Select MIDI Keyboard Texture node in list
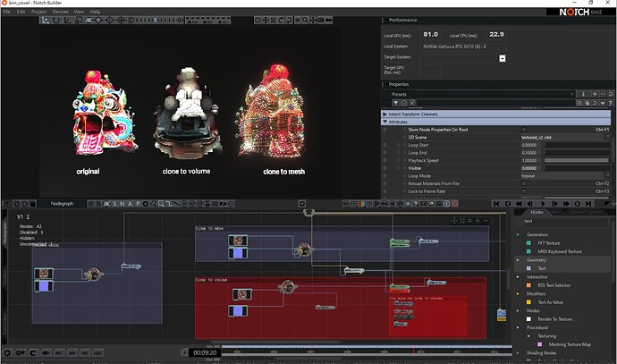The height and width of the screenshot is (364, 617). (x=559, y=251)
